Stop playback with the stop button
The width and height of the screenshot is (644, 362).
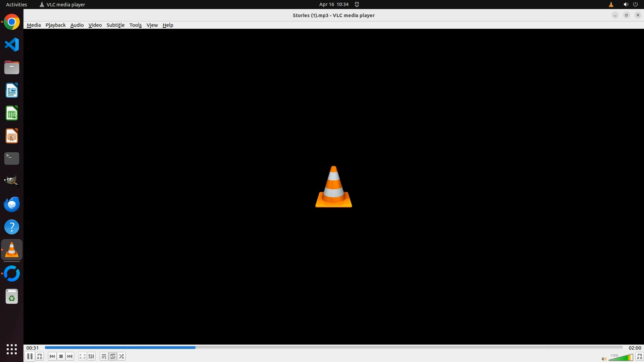(x=61, y=356)
